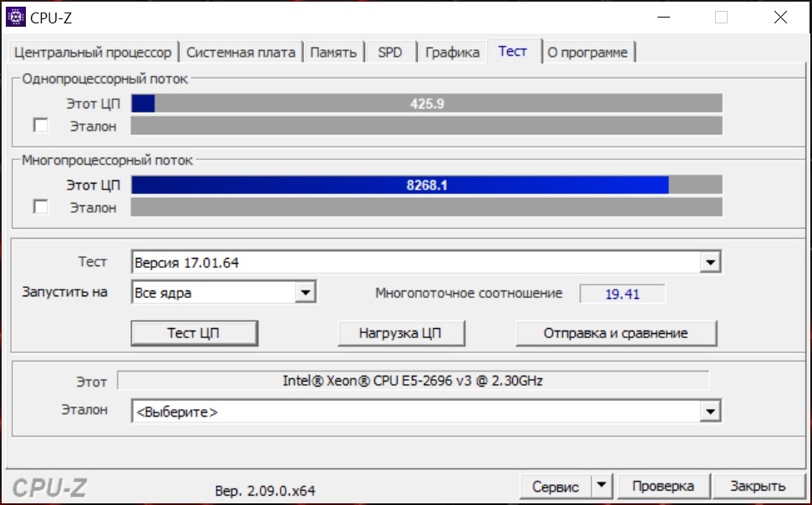This screenshot has height=505, width=812.
Task: Click the Сервис button
Action: (556, 487)
